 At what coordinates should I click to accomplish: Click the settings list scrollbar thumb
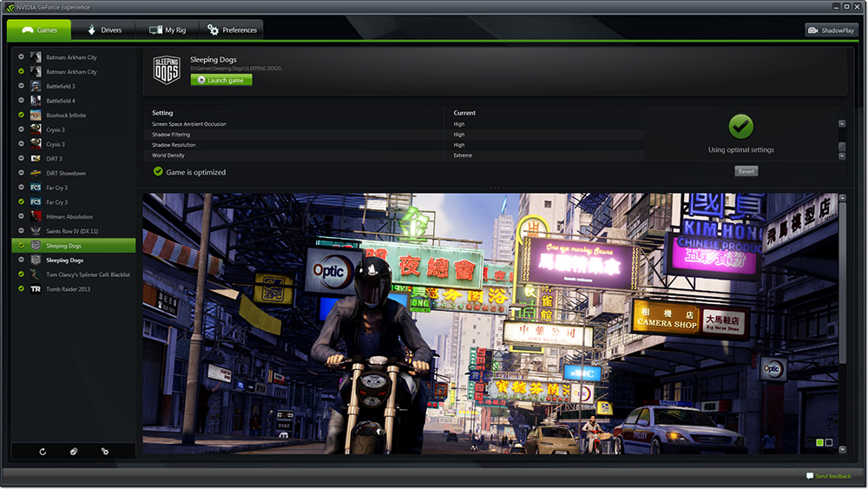click(842, 146)
